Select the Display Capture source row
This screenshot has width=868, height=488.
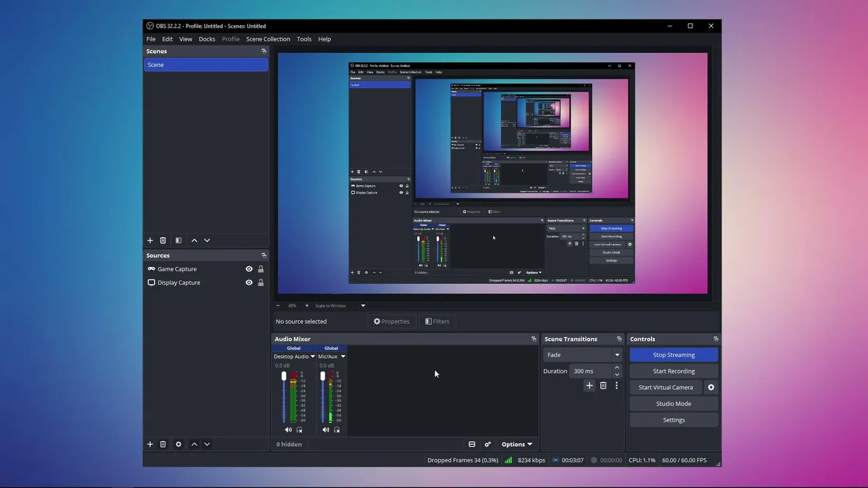coord(206,283)
